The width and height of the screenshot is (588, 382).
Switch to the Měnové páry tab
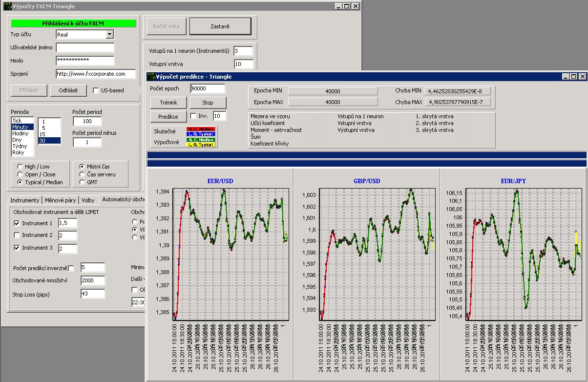[60, 200]
